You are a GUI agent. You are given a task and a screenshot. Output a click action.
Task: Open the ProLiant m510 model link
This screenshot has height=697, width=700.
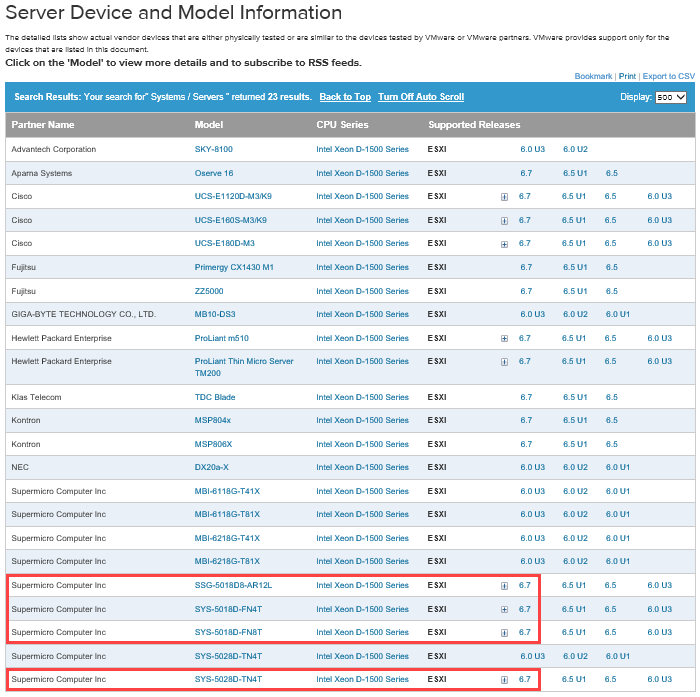coord(221,338)
